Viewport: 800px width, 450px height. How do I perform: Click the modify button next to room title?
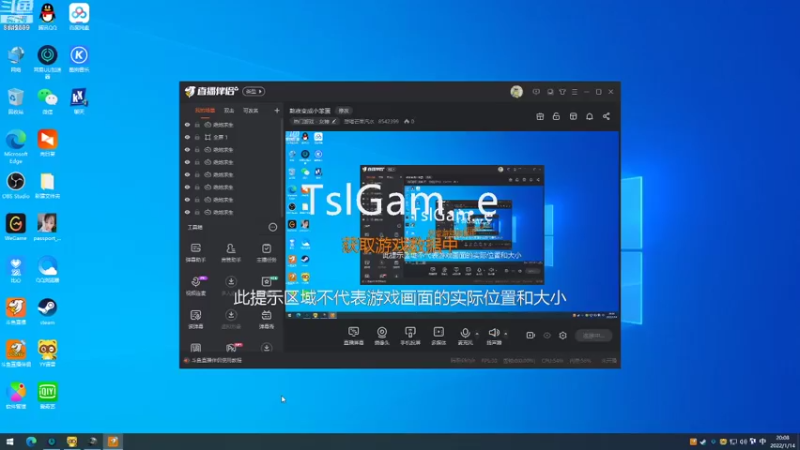[344, 111]
